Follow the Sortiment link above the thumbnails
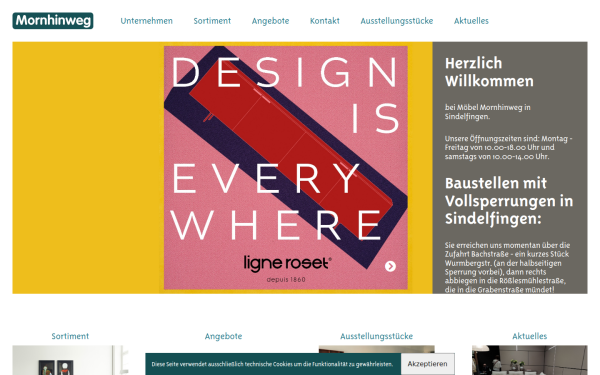This screenshot has width=600, height=375. pos(70,336)
